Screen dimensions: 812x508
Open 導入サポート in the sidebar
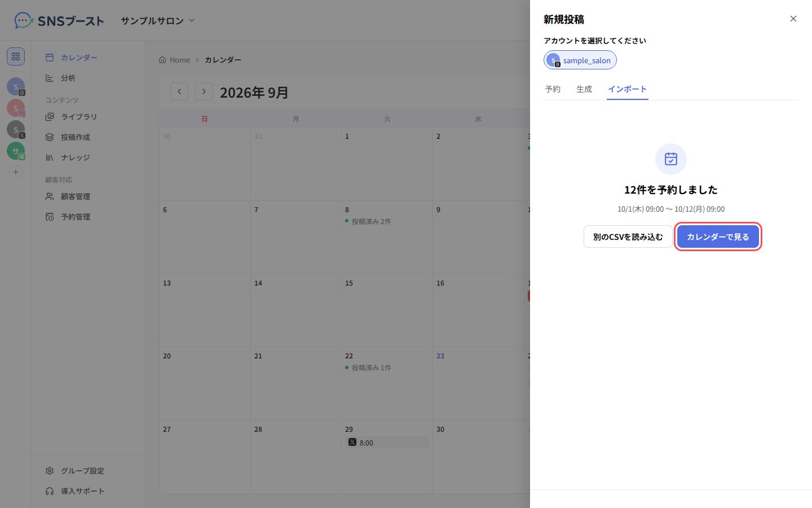click(88, 491)
